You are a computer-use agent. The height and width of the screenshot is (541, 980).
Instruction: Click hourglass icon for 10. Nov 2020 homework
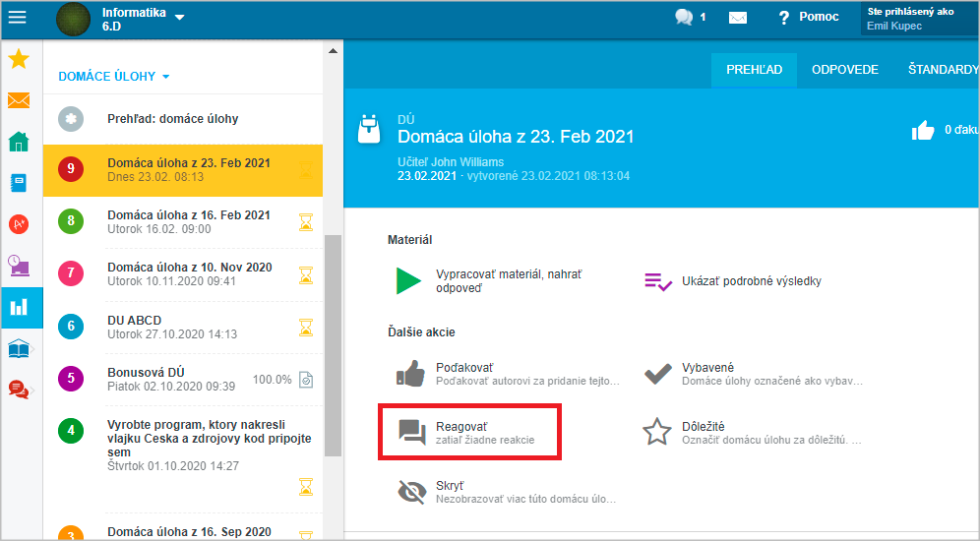[x=306, y=274]
